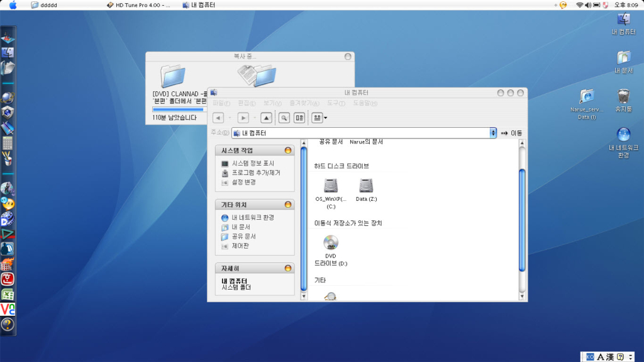Click 시스템 정보 표시 link
This screenshot has width=644, height=362.
[253, 163]
